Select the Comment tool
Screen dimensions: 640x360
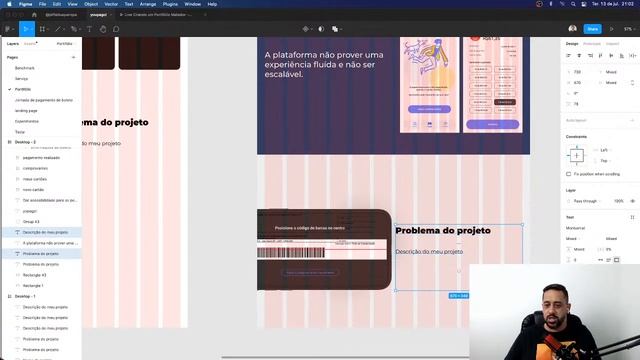116,29
